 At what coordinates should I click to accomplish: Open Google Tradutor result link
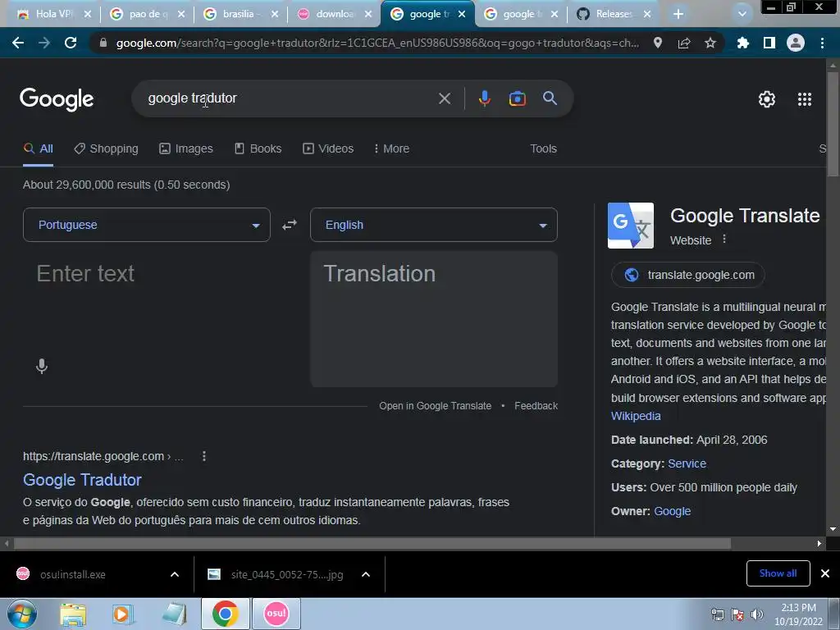(x=82, y=480)
